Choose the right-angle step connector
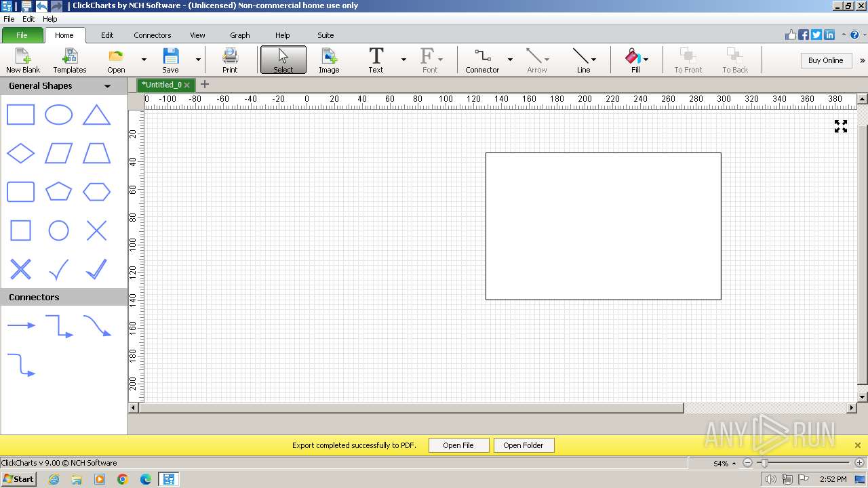Viewport: 868px width, 488px height. (x=59, y=325)
